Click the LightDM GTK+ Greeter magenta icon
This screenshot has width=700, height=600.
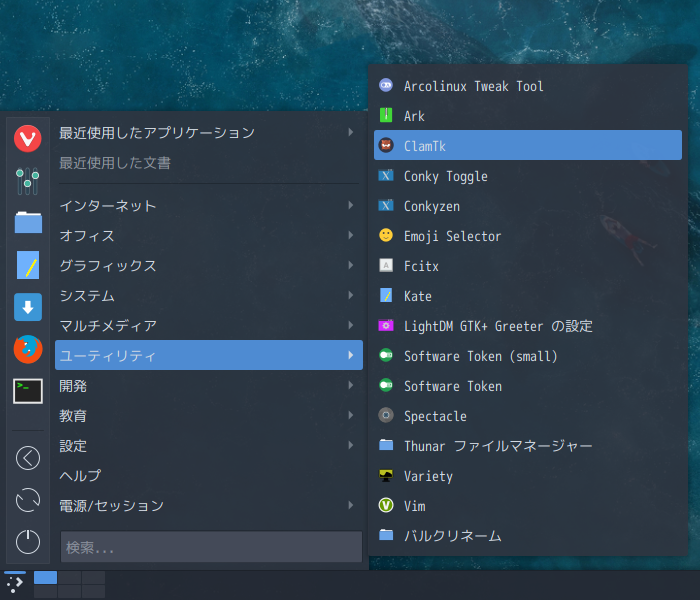[386, 325]
